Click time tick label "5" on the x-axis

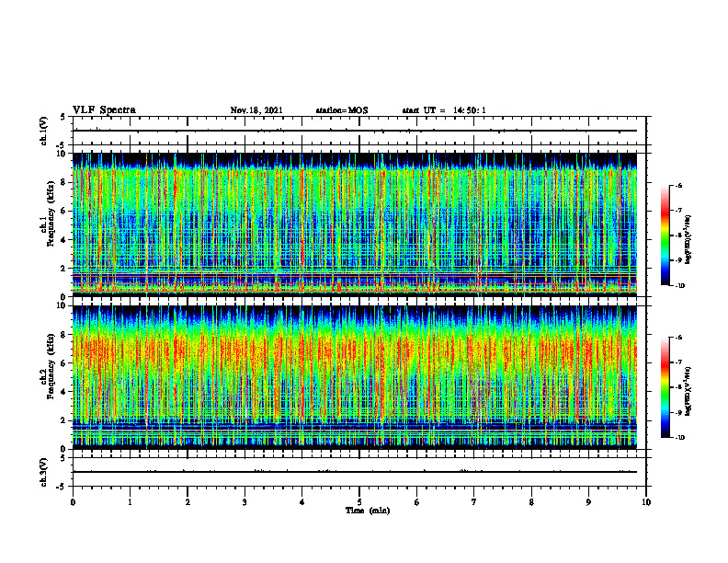pos(359,502)
